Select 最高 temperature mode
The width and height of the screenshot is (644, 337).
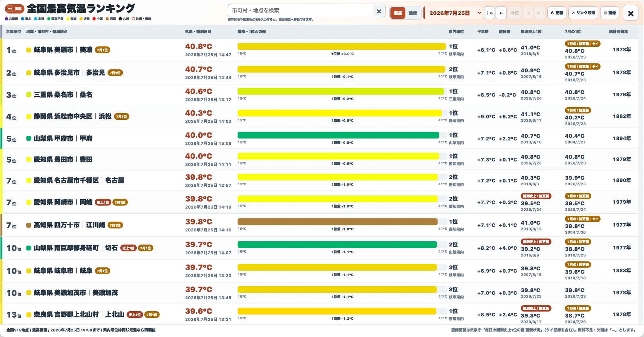tap(398, 13)
